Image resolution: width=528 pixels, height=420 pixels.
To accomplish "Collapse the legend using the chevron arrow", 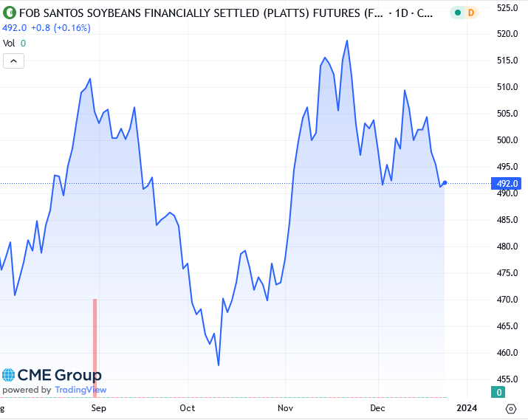I will click(14, 62).
